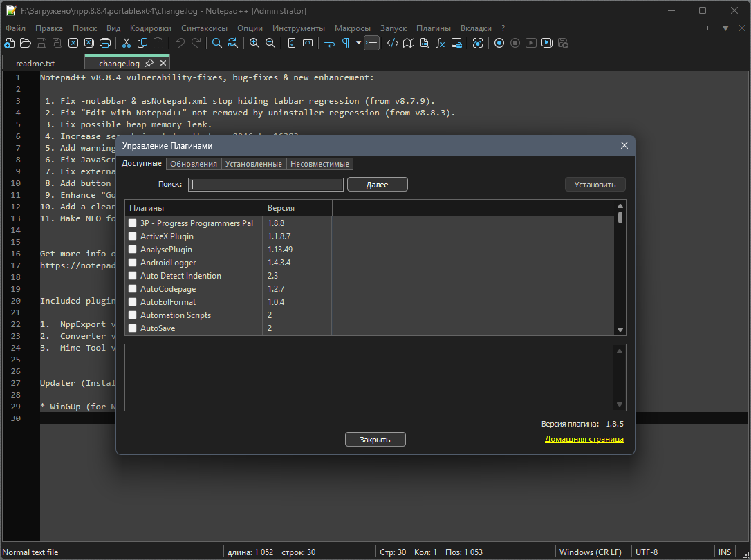Click the user-defined language code icon
This screenshot has height=560, width=751.
[x=393, y=43]
